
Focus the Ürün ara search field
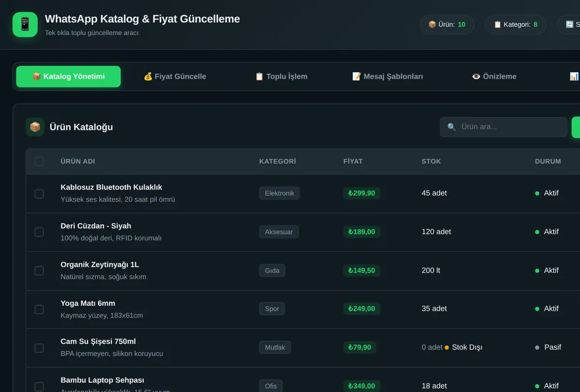coord(504,127)
